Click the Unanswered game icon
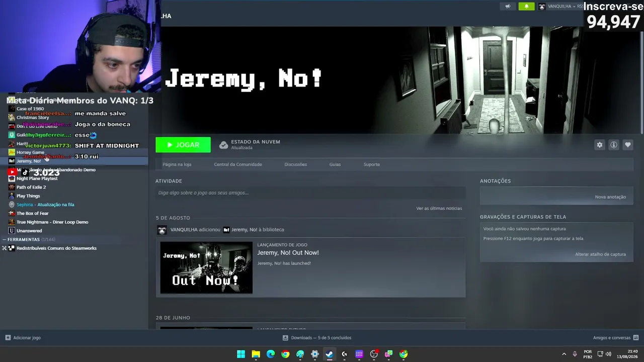Screen dimensions: 644x362 12,231
